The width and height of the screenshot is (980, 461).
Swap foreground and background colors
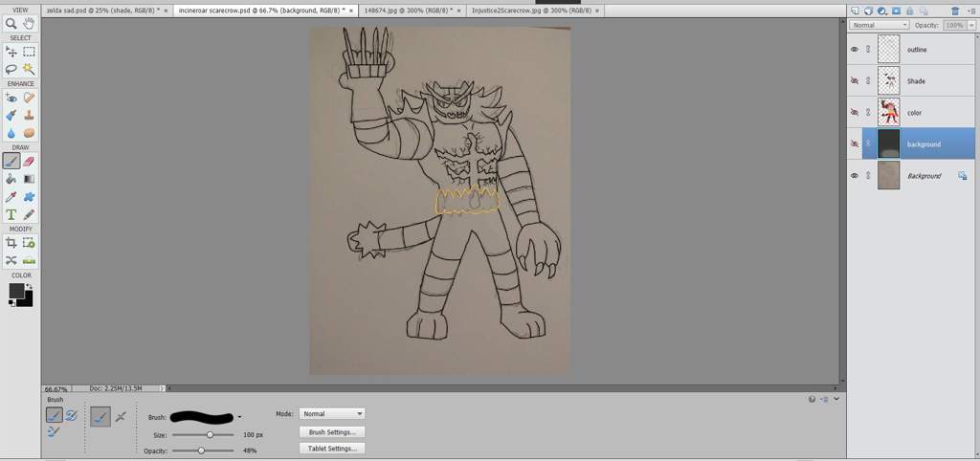click(28, 286)
